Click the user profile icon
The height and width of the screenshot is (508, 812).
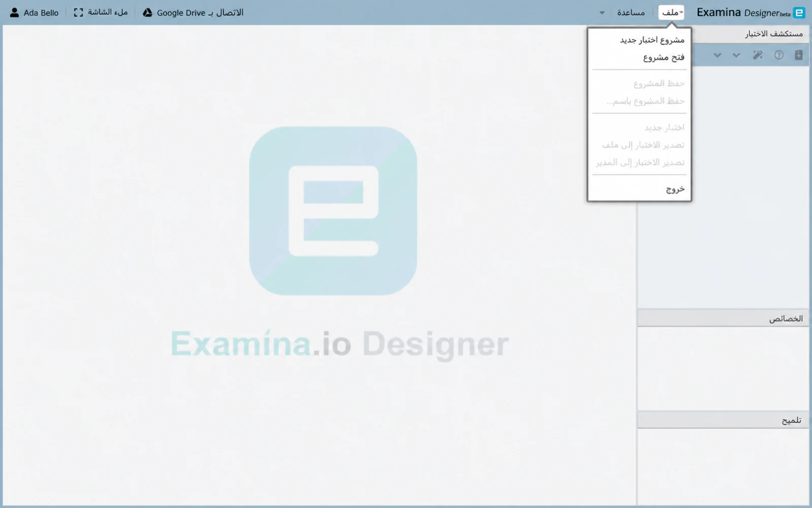[x=14, y=13]
